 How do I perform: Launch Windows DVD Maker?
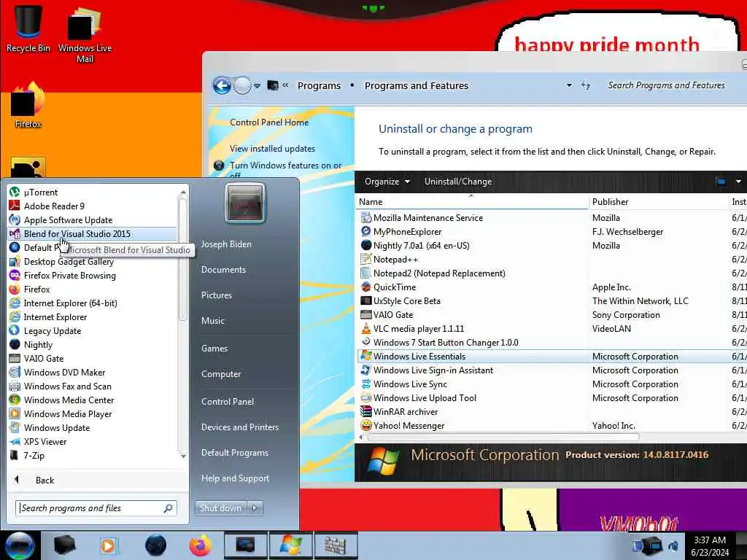(93, 373)
